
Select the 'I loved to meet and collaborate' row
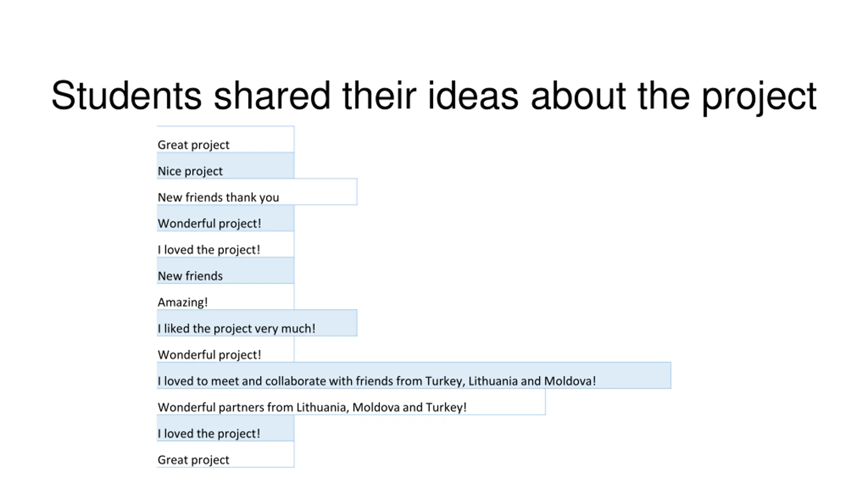(x=414, y=375)
